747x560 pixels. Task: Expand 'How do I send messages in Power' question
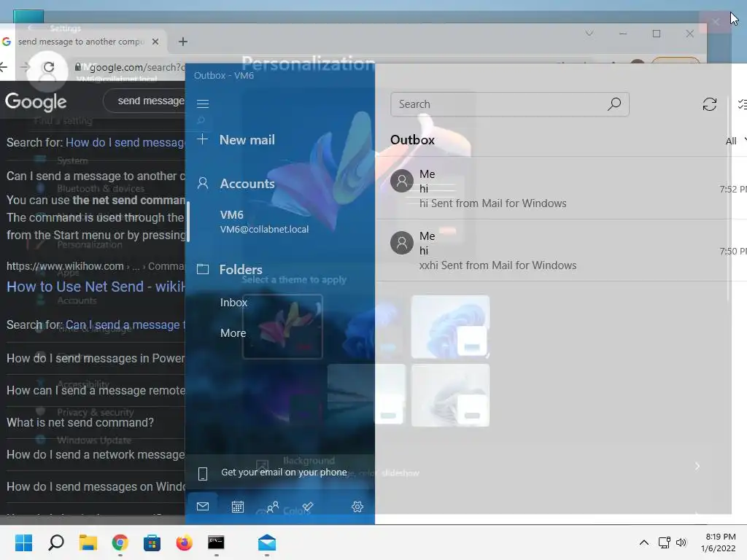click(96, 358)
